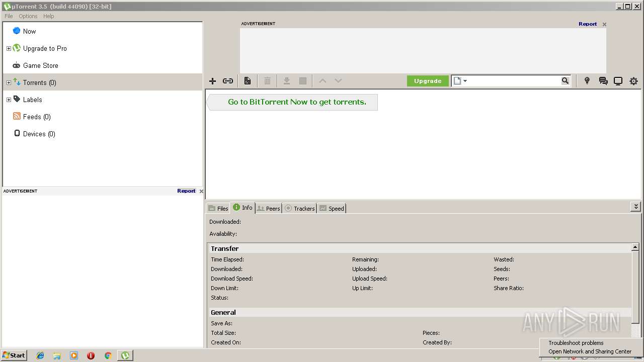Close the top advertisement banner
Viewport: 644px width, 362px height.
[604, 24]
